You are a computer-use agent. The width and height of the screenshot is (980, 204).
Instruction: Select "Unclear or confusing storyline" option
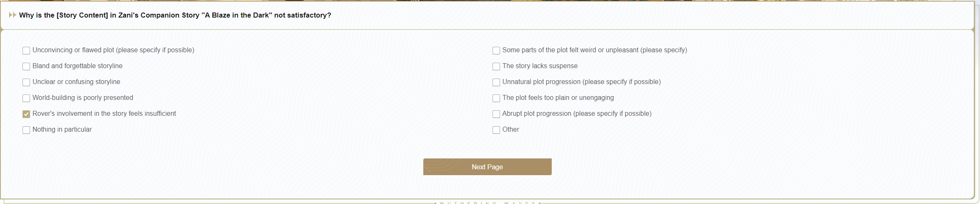tap(26, 82)
